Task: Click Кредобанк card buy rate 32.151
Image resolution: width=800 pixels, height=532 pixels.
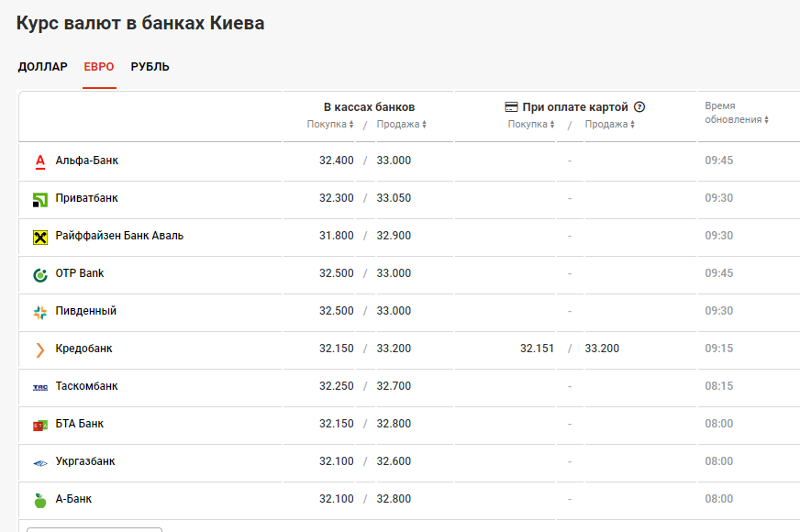Action: (x=538, y=349)
